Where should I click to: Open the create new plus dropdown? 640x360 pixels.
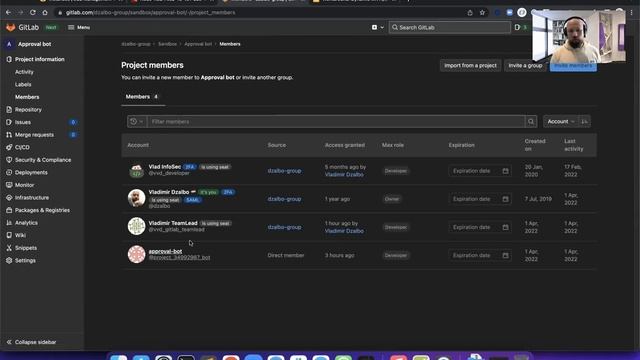[x=378, y=27]
